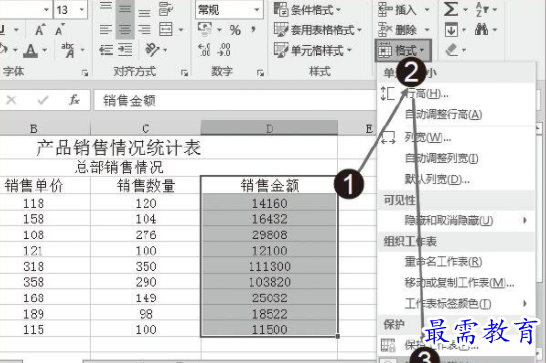Open the 数字 group dialog launcher
Viewport: 546px width, 363px height.
click(x=260, y=72)
